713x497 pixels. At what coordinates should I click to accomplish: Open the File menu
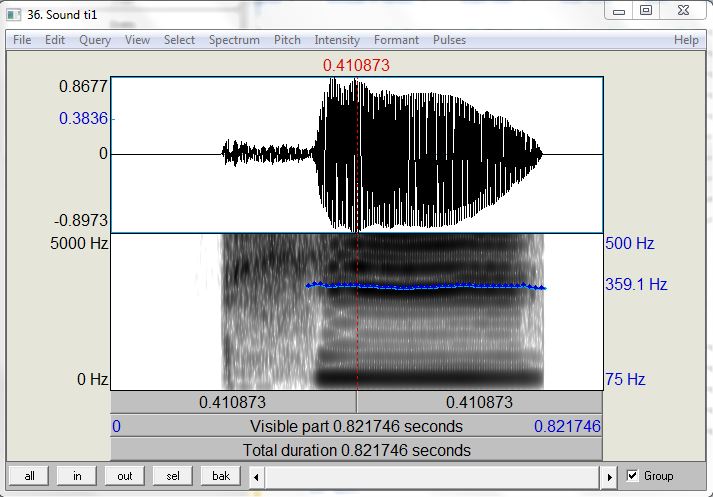(22, 40)
